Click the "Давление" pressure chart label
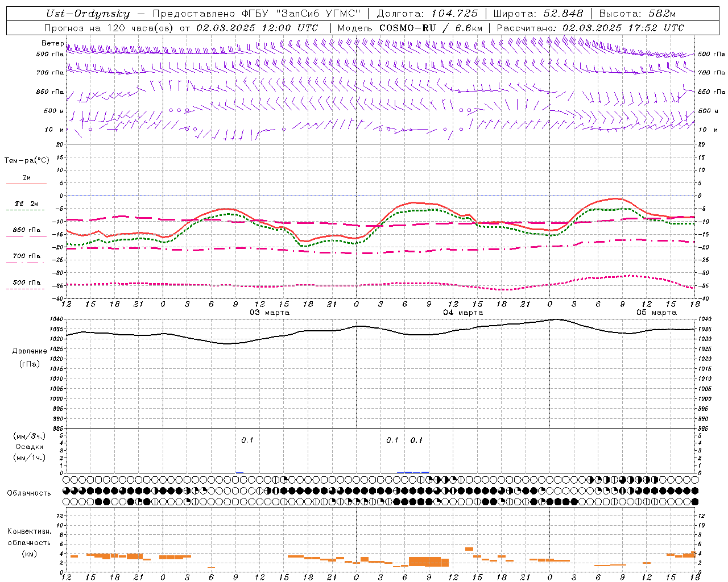Screen dimensions: 728x582 point(30,351)
